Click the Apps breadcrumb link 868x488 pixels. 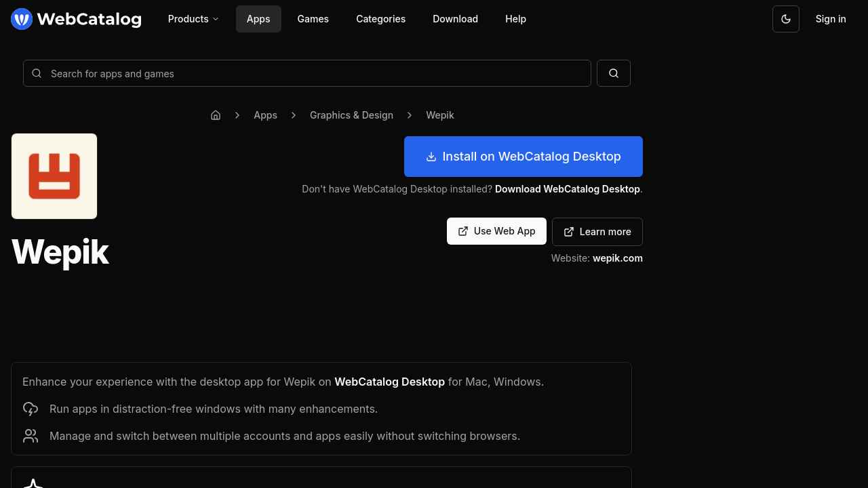[x=265, y=115]
